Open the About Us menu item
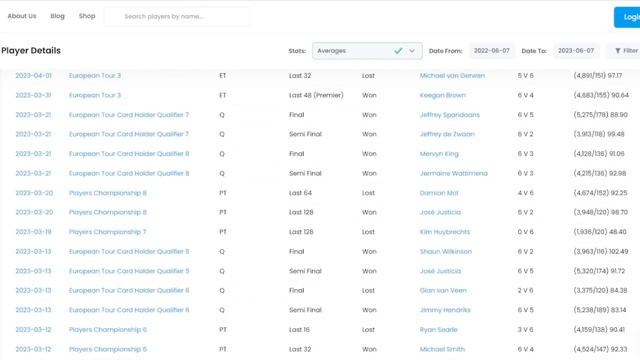This screenshot has width=640, height=360. click(22, 16)
